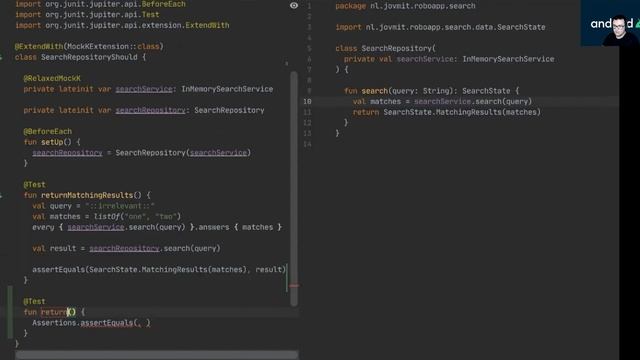Click the answers keyword in every block
Image resolution: width=640 pixels, height=360 pixels.
click(214, 227)
